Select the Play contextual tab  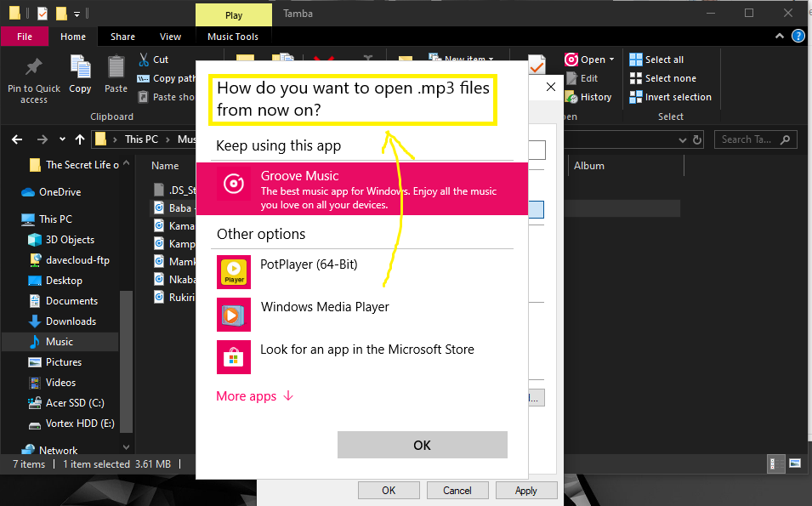234,15
